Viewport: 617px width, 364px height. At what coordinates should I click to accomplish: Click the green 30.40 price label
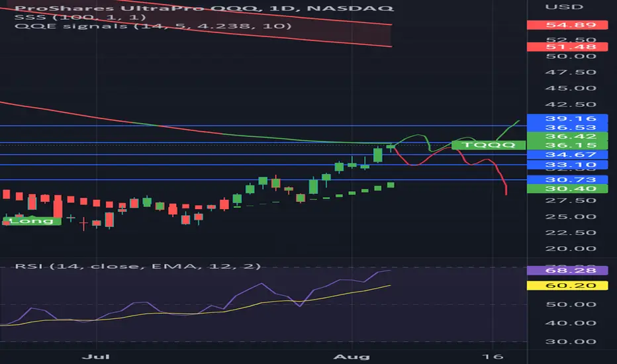click(x=567, y=189)
